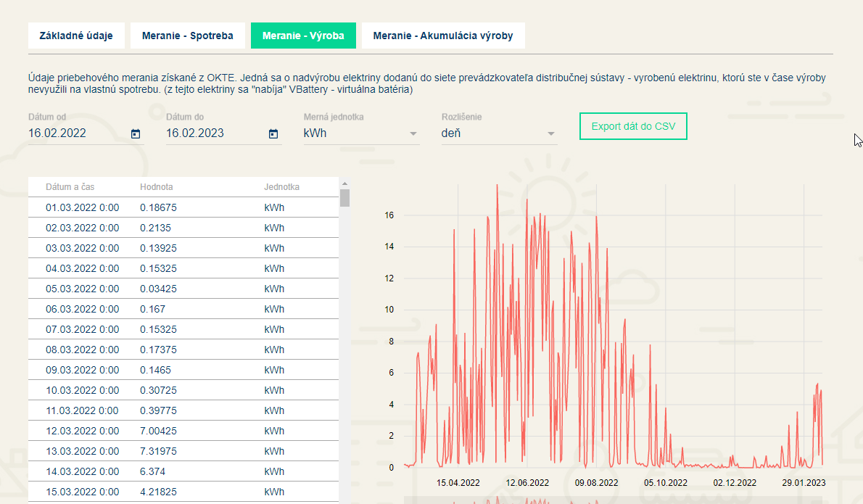Click the table scrollbar up arrow
This screenshot has width=863, height=504.
[344, 183]
